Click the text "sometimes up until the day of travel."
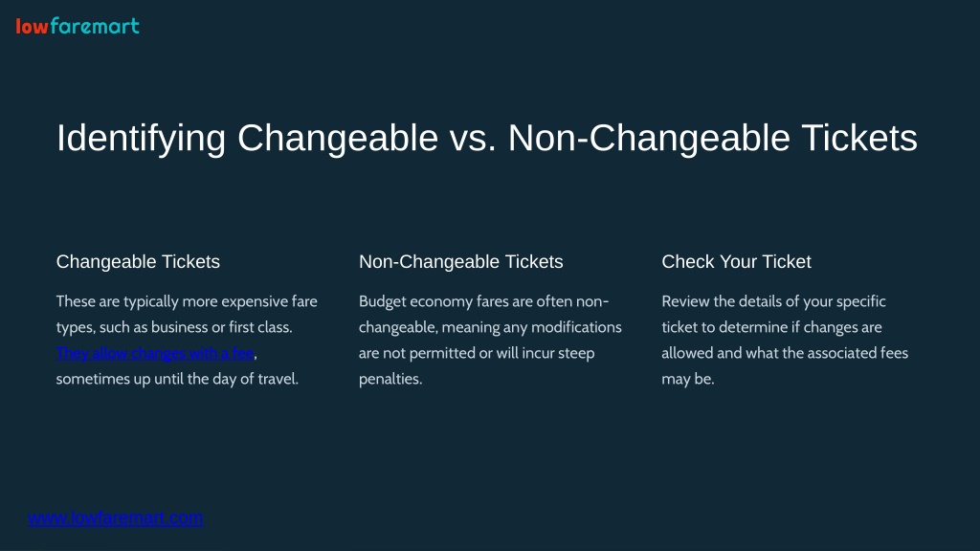 coord(177,379)
